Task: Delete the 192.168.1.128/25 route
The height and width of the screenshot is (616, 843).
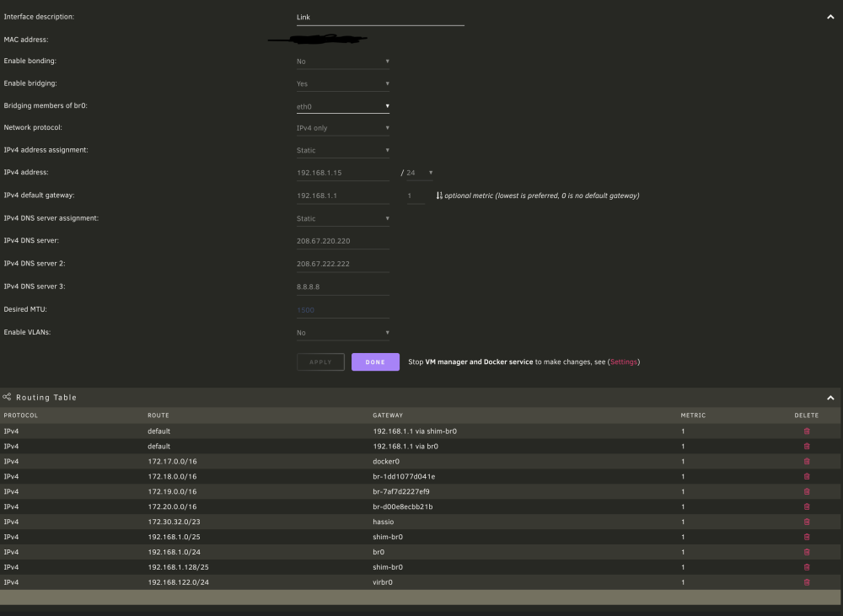Action: click(807, 566)
